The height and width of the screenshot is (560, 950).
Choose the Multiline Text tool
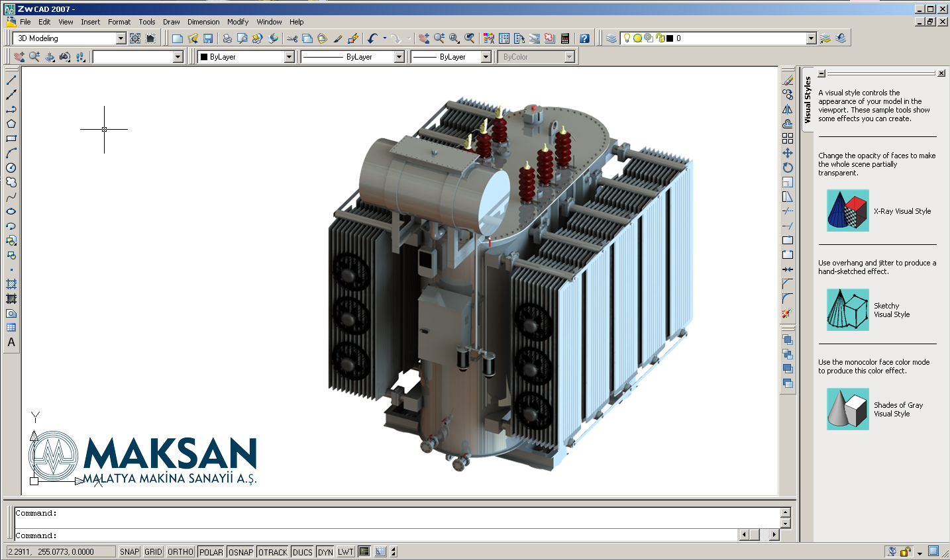click(11, 342)
